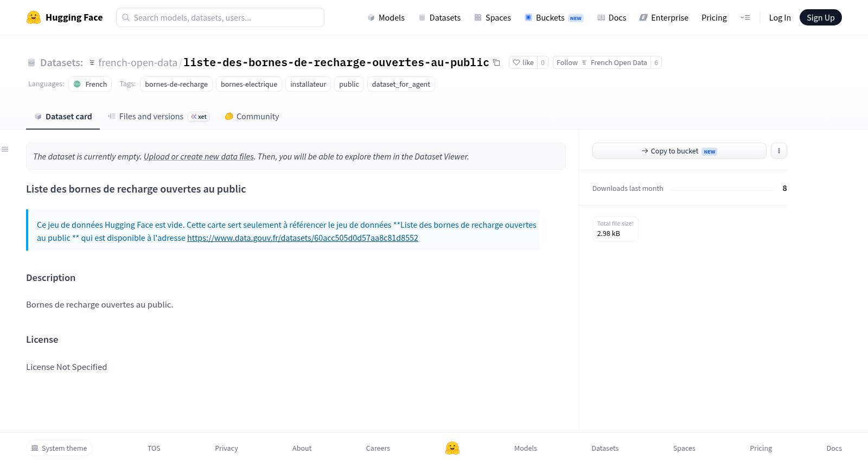This screenshot has width=868, height=467.
Task: Open Careers footer link
Action: pyautogui.click(x=378, y=448)
